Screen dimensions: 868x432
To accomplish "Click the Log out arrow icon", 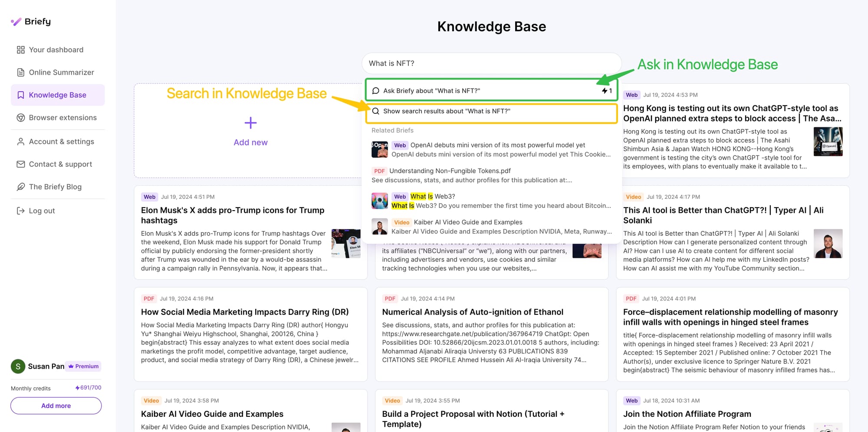I will point(20,211).
